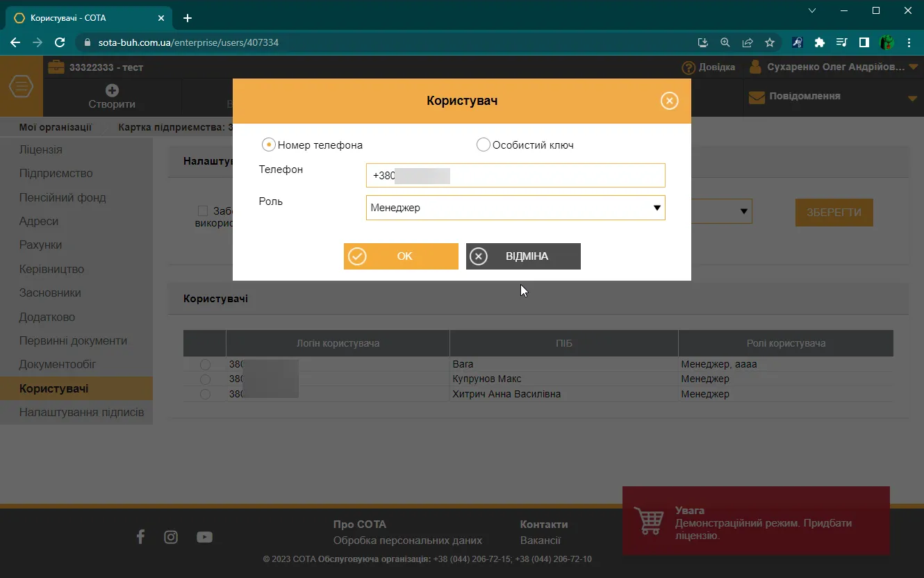924x578 pixels.
Task: Open a new browser tab with plus
Action: point(188,18)
